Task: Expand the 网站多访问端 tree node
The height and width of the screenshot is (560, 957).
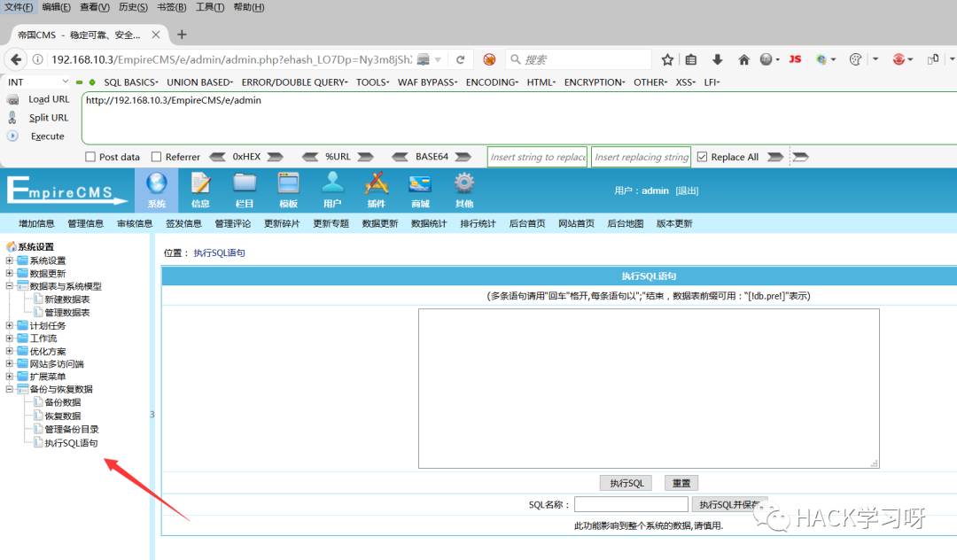Action: [9, 363]
